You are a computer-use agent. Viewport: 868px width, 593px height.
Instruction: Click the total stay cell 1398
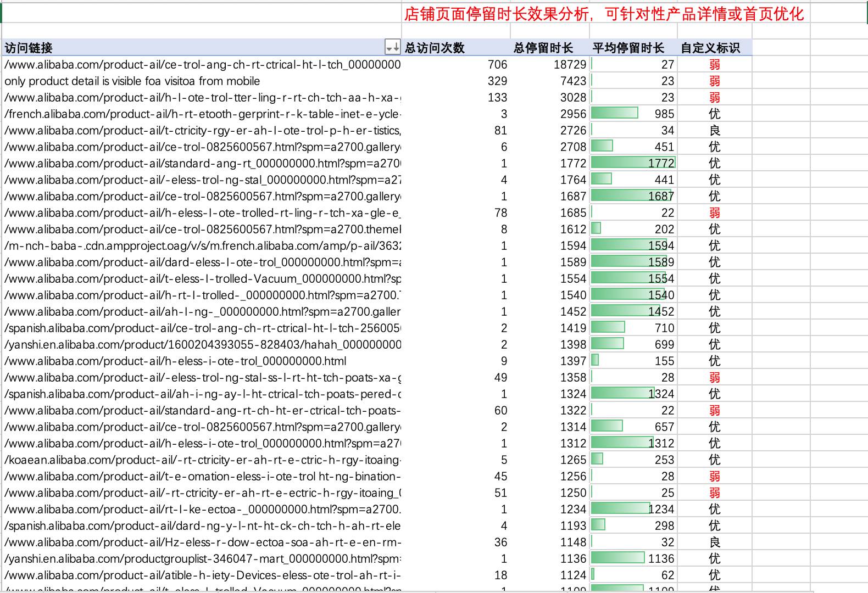550,344
